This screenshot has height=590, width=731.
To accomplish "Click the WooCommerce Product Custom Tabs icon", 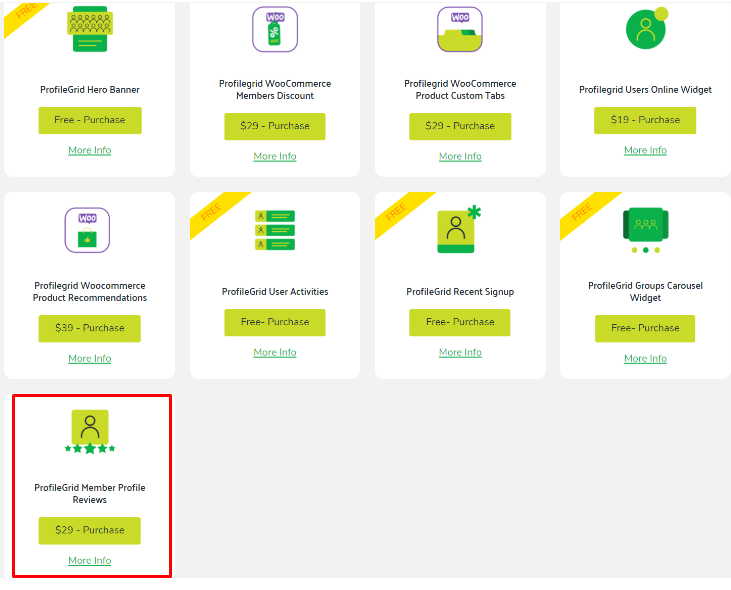I will click(460, 29).
